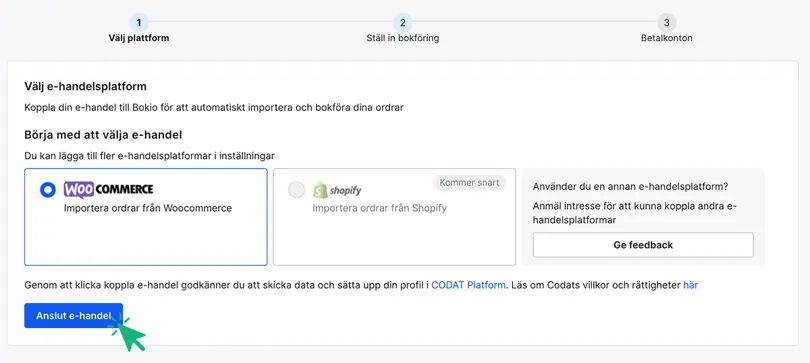Click the Anslut e-handel button
Image resolution: width=810 pixels, height=363 pixels.
73,315
